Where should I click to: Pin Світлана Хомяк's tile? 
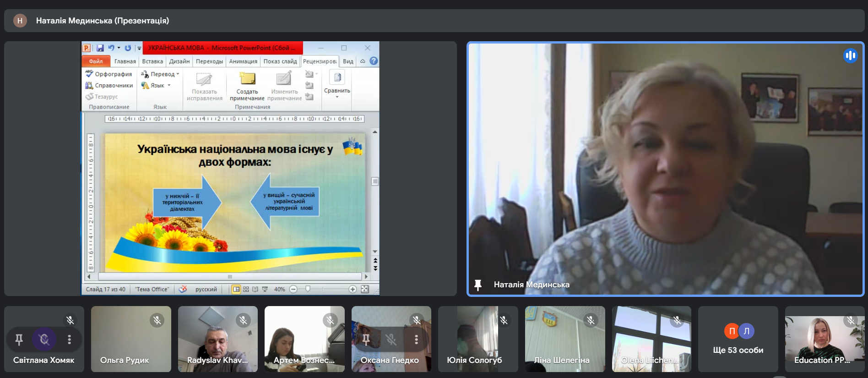[x=19, y=340]
